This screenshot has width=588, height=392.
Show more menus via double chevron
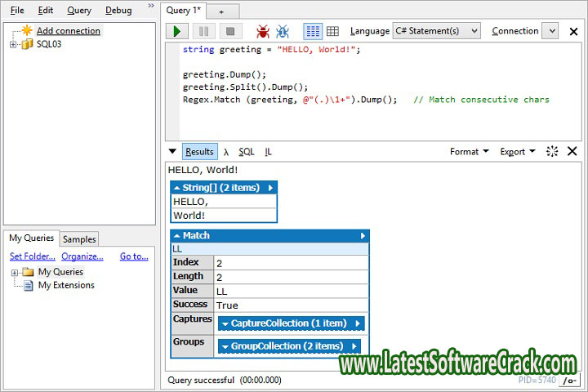151,6
